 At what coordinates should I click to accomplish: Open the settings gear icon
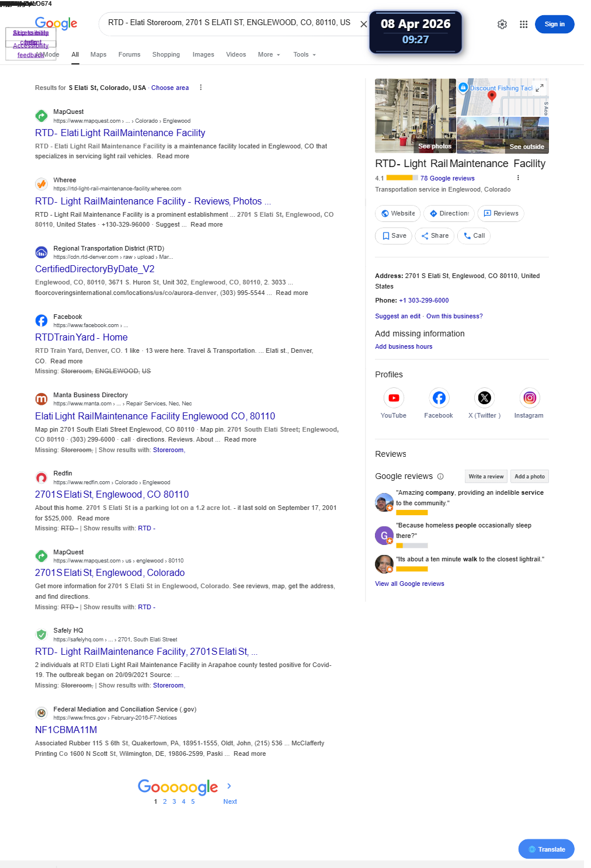[x=502, y=25]
